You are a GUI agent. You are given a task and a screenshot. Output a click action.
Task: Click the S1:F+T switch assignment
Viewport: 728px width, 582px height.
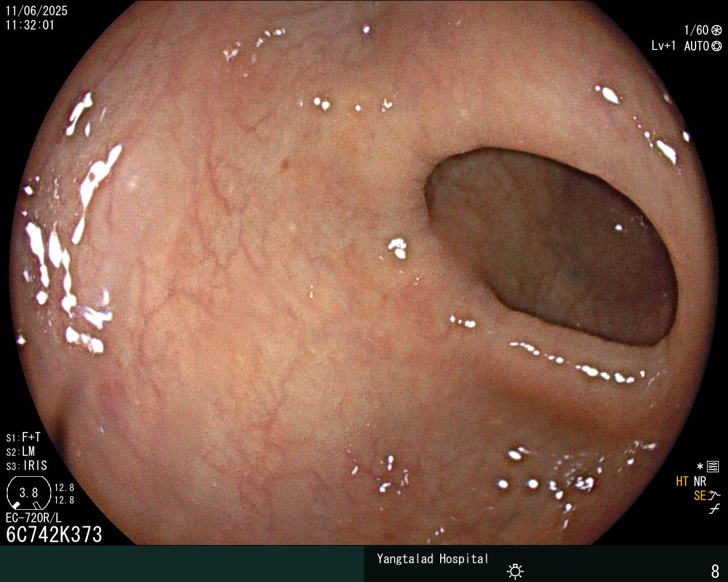(23, 437)
